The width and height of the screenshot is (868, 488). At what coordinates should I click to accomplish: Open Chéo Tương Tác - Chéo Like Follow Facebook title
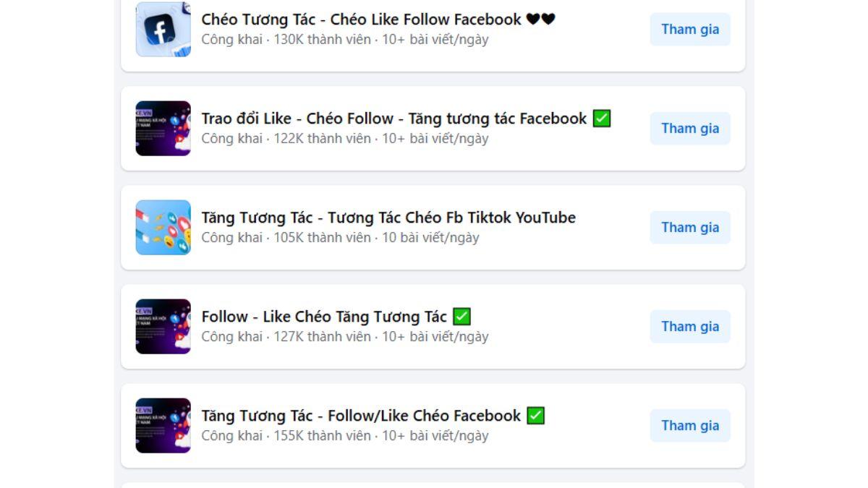tap(361, 20)
